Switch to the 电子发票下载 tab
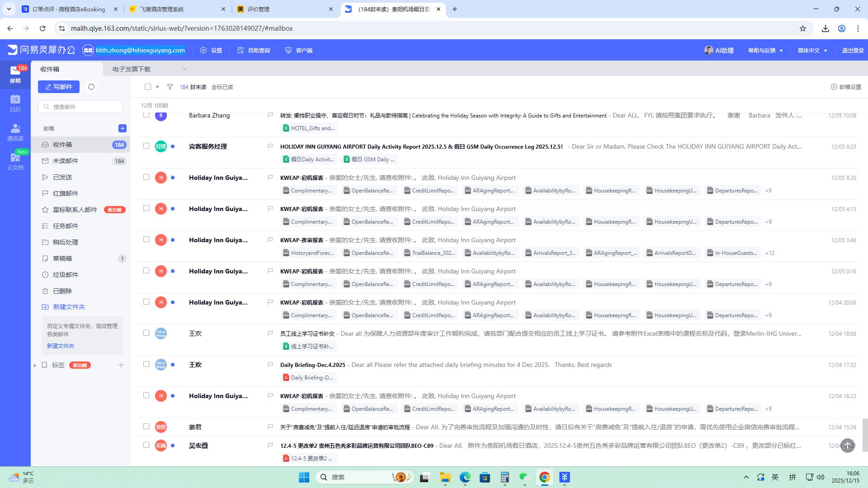 [x=132, y=69]
